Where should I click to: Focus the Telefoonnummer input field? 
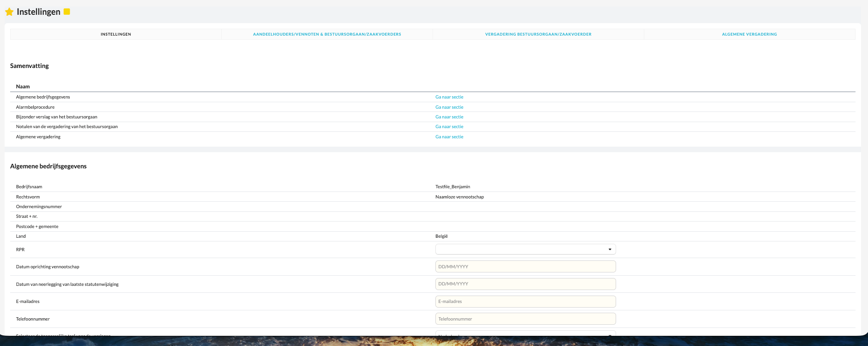pyautogui.click(x=526, y=319)
